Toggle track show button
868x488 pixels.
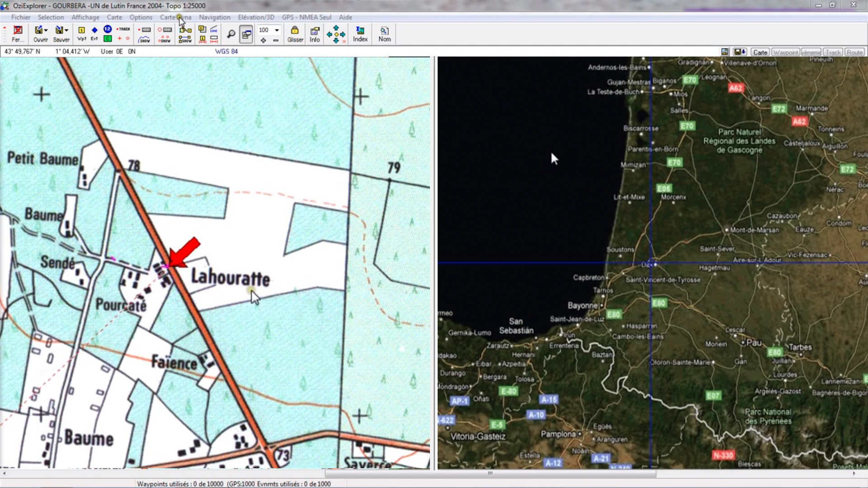point(144,40)
